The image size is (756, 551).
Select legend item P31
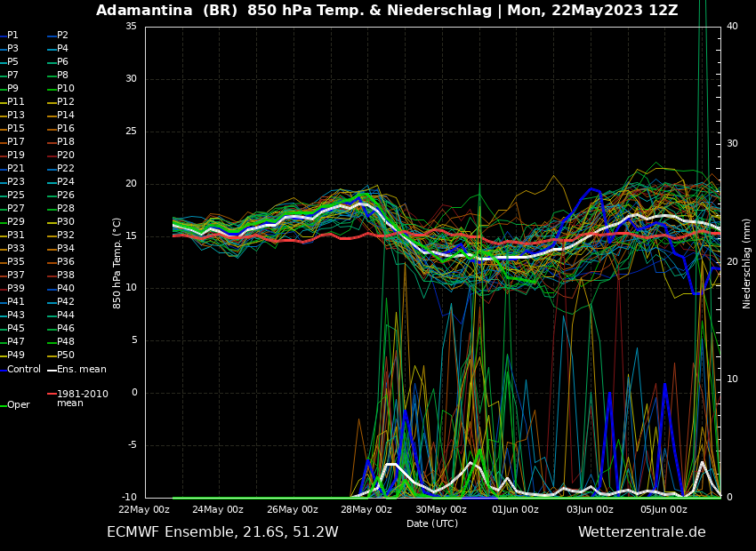point(12,235)
